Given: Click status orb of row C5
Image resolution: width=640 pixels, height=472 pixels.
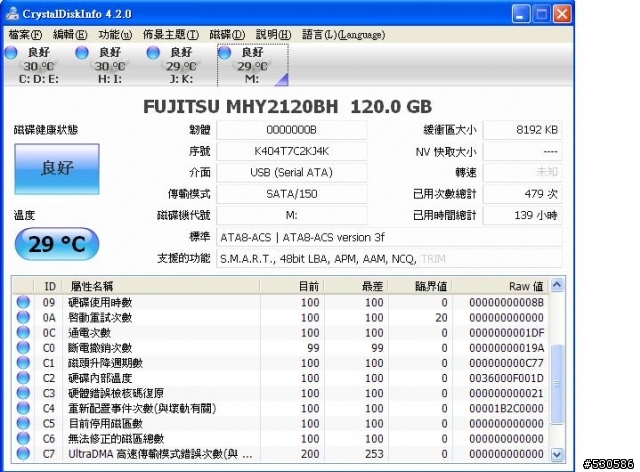Looking at the screenshot, I should tap(23, 423).
